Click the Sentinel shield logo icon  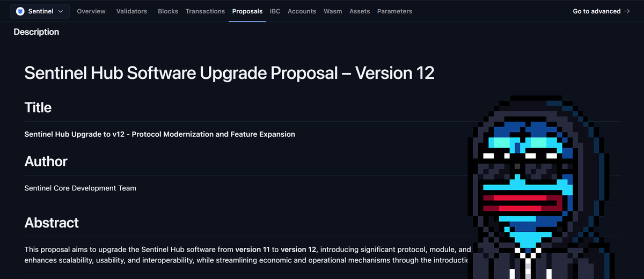[21, 11]
